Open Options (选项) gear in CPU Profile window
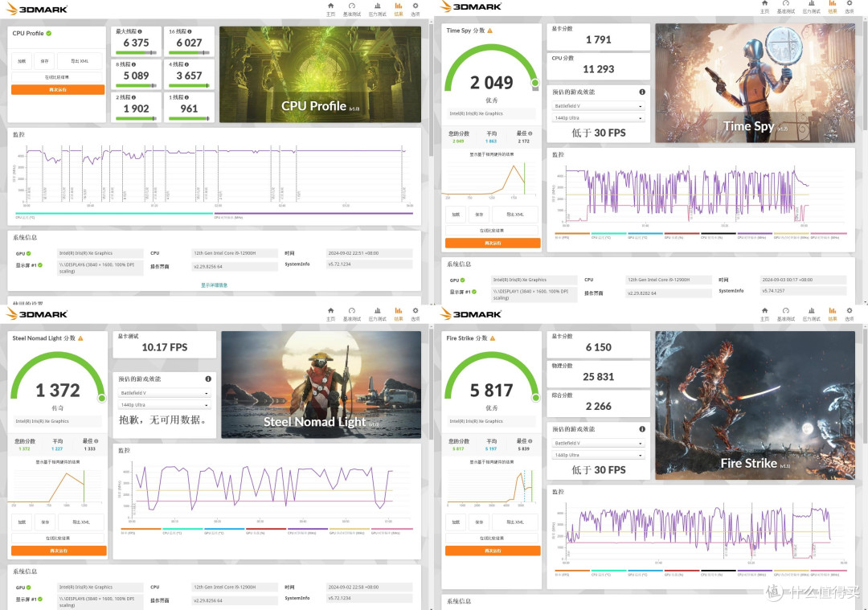Screen dimensions: 868x610 (416, 8)
